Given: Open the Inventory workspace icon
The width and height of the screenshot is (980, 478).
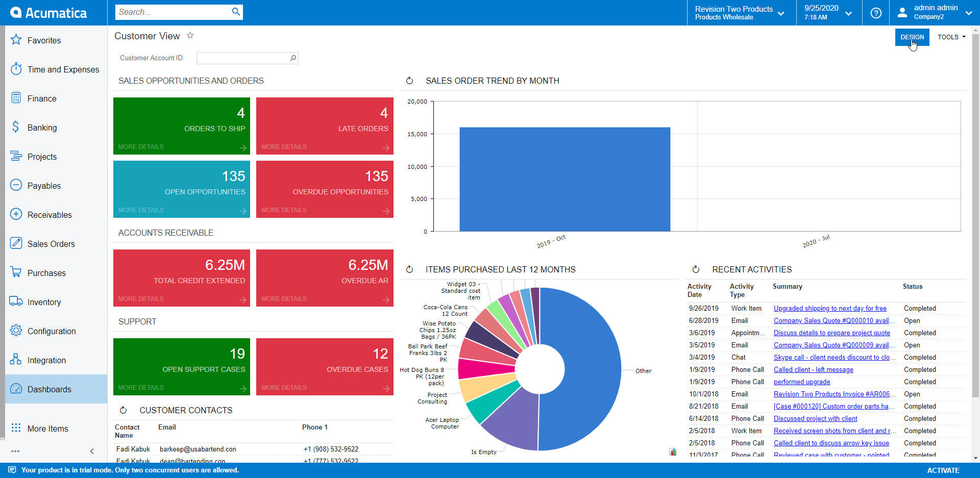Looking at the screenshot, I should click(16, 301).
